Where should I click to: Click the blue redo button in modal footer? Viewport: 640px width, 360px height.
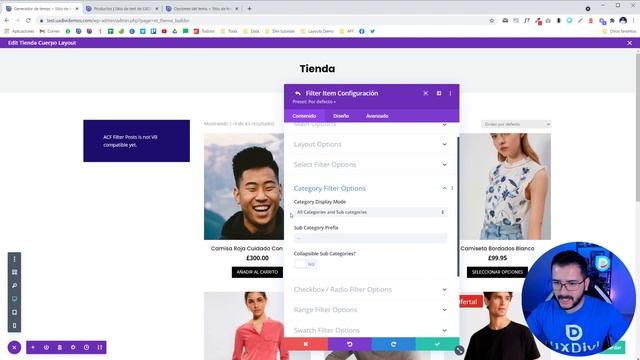(393, 344)
